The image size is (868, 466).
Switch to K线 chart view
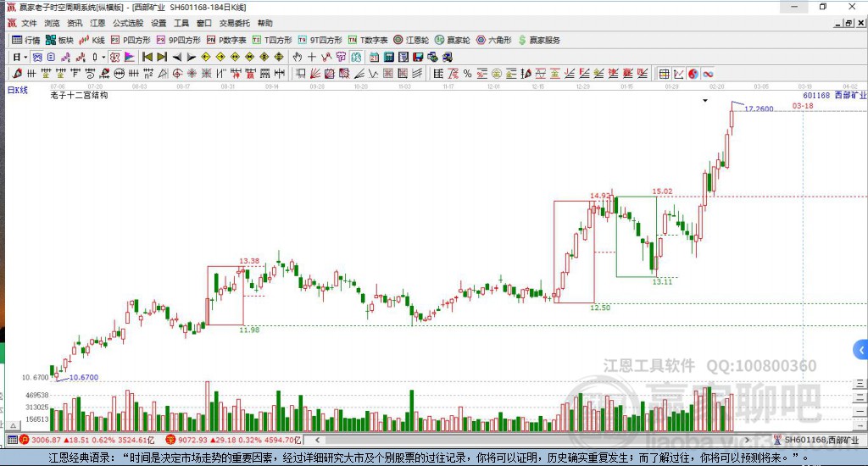pyautogui.click(x=92, y=41)
